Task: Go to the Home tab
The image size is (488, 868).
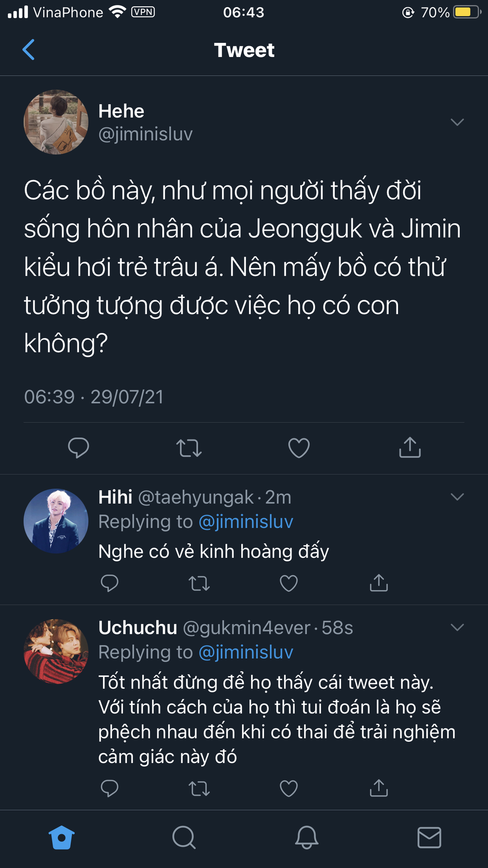Action: point(61,838)
